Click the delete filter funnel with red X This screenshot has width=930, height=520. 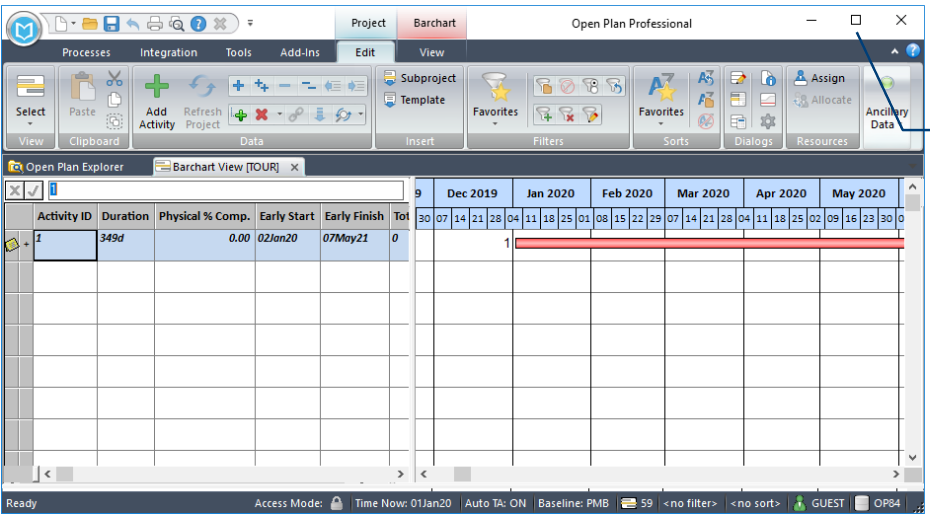click(x=567, y=114)
